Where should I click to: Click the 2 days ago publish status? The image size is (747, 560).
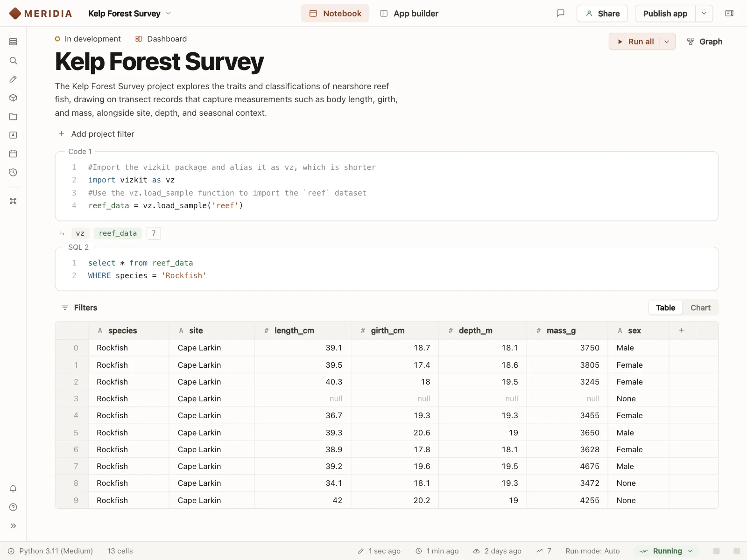(x=497, y=551)
